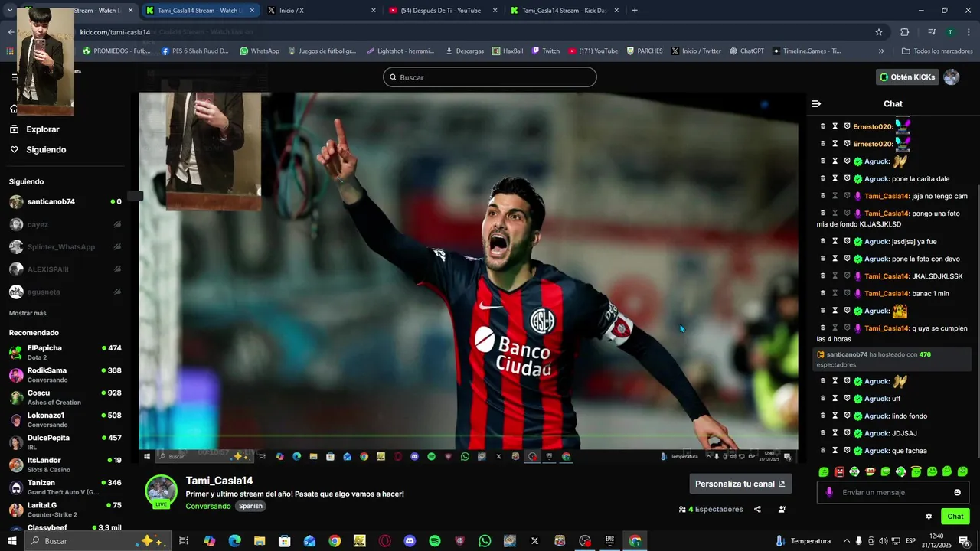980x551 pixels.
Task: Click the 4 Espectadores viewer count
Action: click(x=711, y=509)
